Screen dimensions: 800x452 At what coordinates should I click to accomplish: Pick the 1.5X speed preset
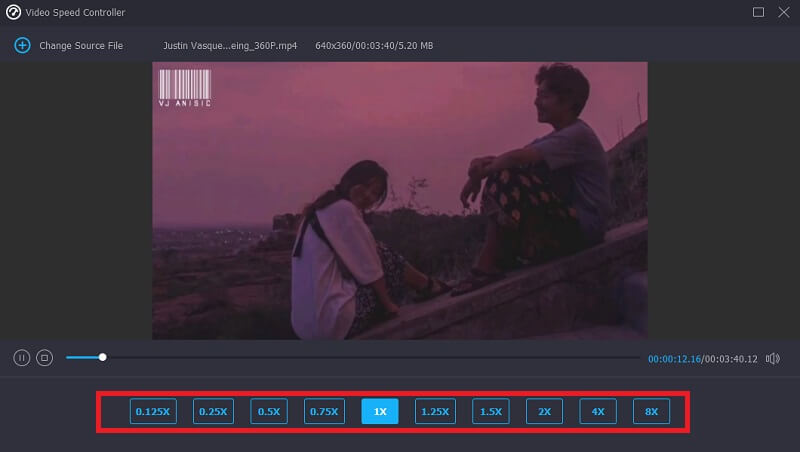[491, 411]
